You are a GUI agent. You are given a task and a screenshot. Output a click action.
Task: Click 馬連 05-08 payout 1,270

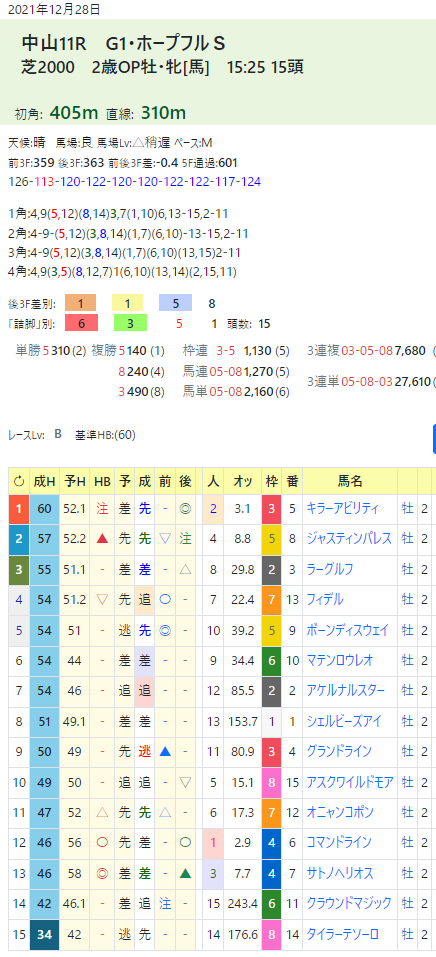pyautogui.click(x=258, y=370)
